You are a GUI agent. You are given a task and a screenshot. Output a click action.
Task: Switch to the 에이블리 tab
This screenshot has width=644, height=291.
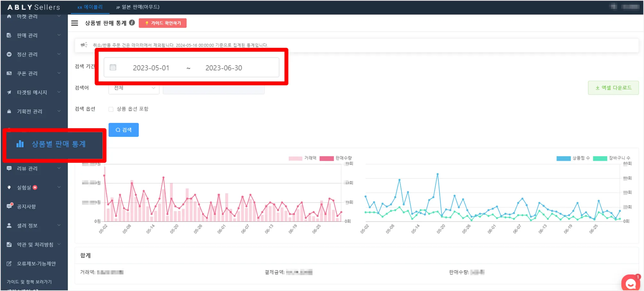(x=90, y=7)
